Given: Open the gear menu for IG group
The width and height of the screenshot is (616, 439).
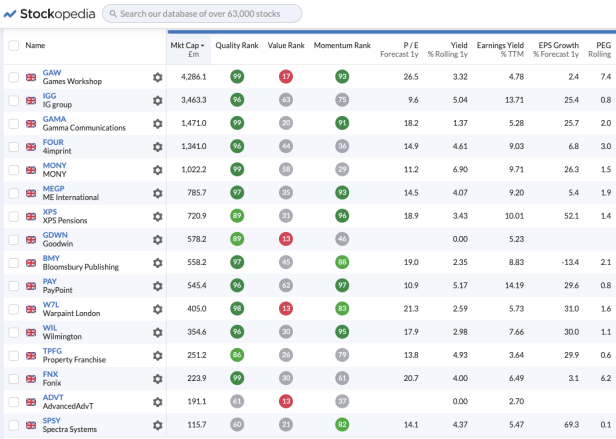Looking at the screenshot, I should tap(157, 100).
